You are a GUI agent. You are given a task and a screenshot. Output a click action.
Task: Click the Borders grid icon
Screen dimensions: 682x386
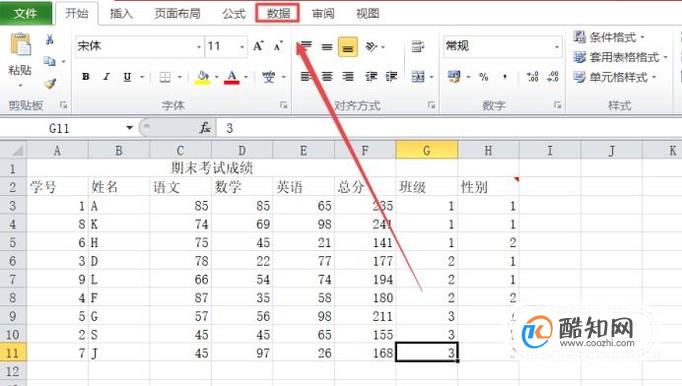pos(165,77)
